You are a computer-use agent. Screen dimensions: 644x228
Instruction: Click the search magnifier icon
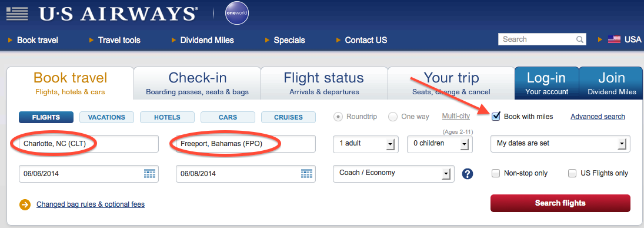click(579, 39)
